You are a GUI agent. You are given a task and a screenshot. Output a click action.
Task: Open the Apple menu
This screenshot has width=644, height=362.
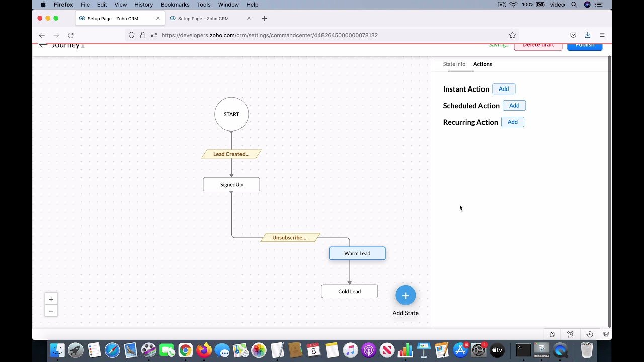(x=43, y=5)
